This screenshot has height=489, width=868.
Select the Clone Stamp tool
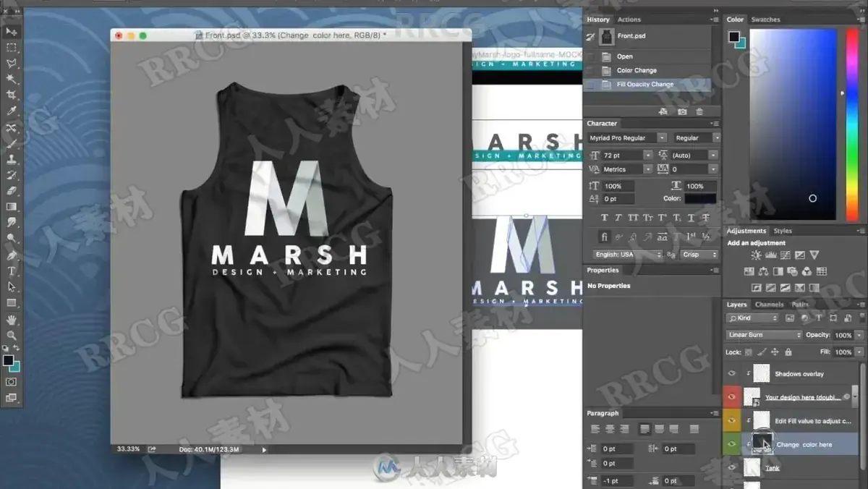[x=11, y=159]
